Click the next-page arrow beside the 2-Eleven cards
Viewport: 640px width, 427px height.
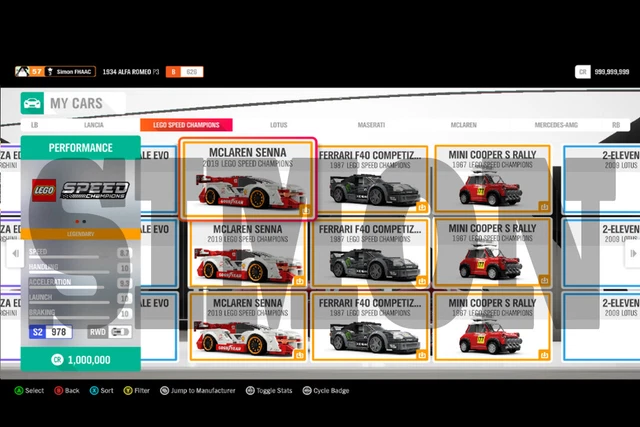(x=633, y=254)
